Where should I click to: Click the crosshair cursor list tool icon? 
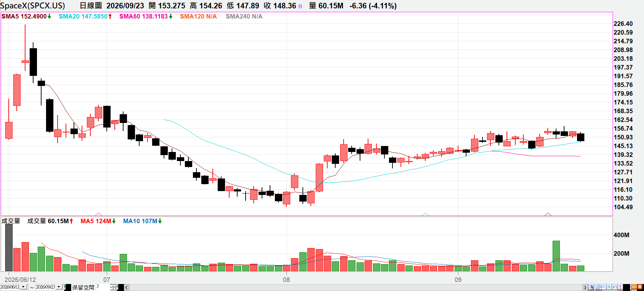tap(591, 287)
